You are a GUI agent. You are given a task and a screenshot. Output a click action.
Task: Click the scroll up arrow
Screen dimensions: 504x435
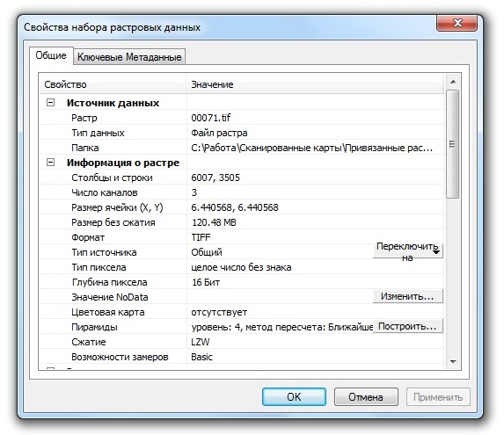click(x=453, y=82)
